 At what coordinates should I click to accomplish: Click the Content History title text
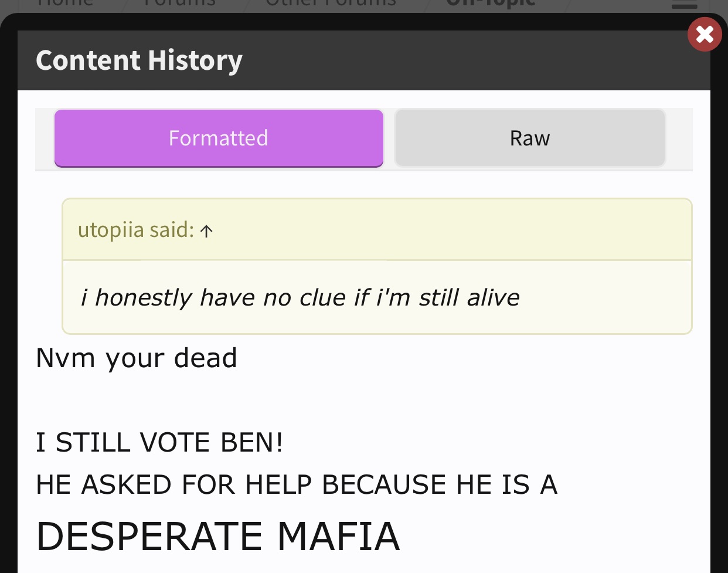139,60
